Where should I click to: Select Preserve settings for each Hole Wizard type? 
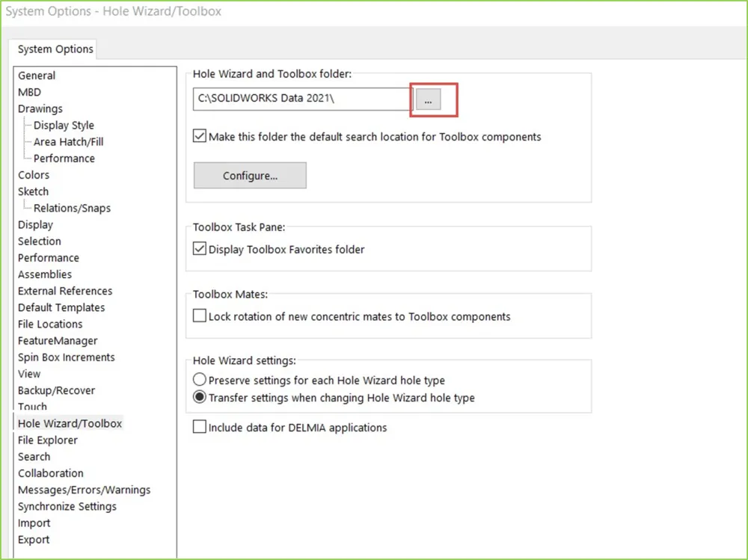click(x=200, y=380)
